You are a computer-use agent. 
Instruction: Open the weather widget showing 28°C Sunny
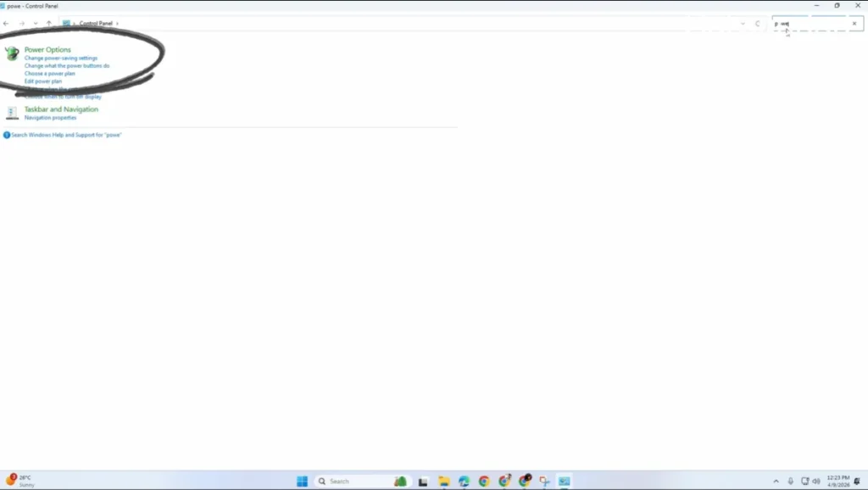click(17, 481)
